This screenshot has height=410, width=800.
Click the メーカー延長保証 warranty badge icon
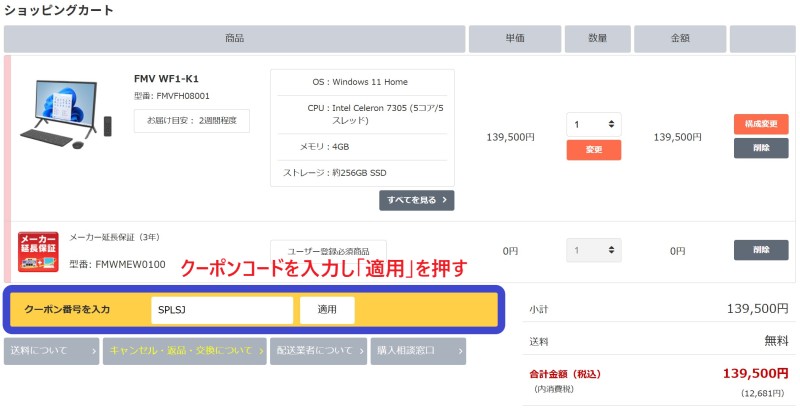point(38,251)
